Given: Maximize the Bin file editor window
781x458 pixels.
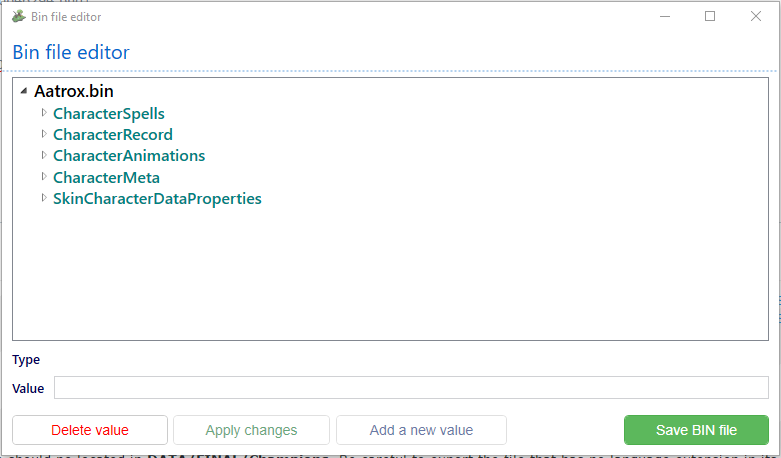Looking at the screenshot, I should coord(710,16).
